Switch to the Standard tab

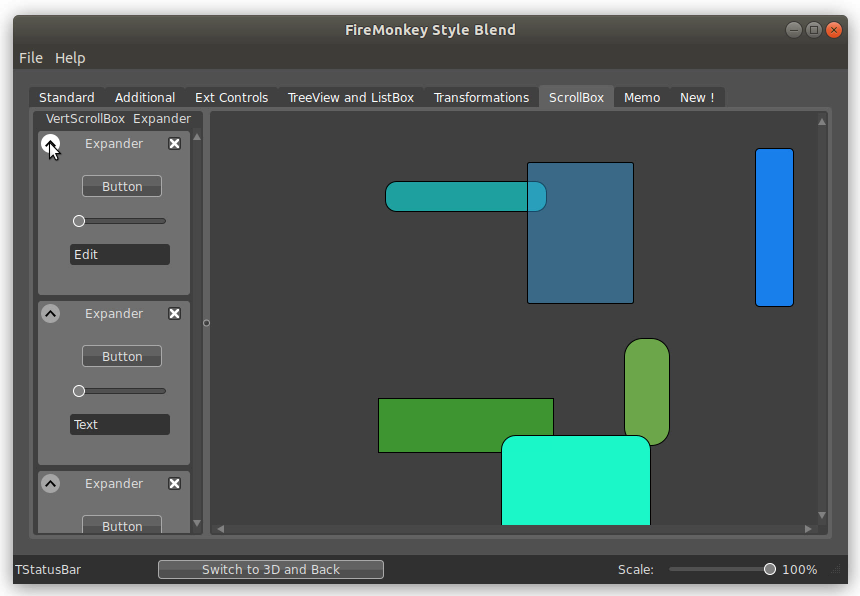pos(67,98)
